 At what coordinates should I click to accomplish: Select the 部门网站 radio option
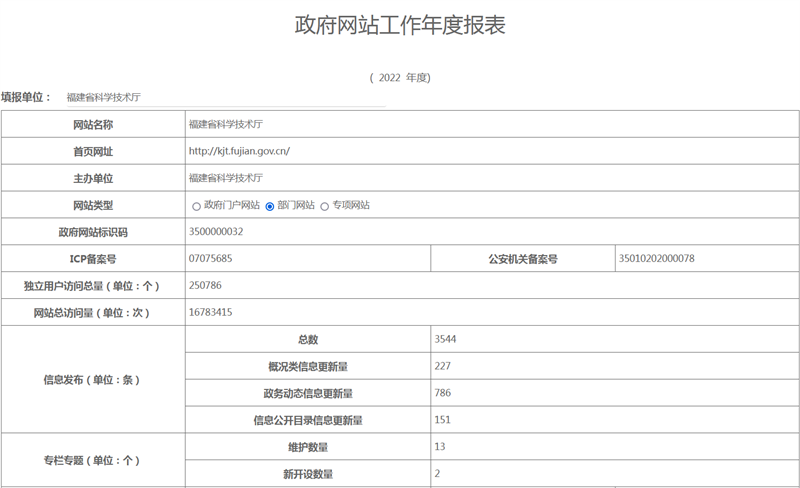pos(270,206)
